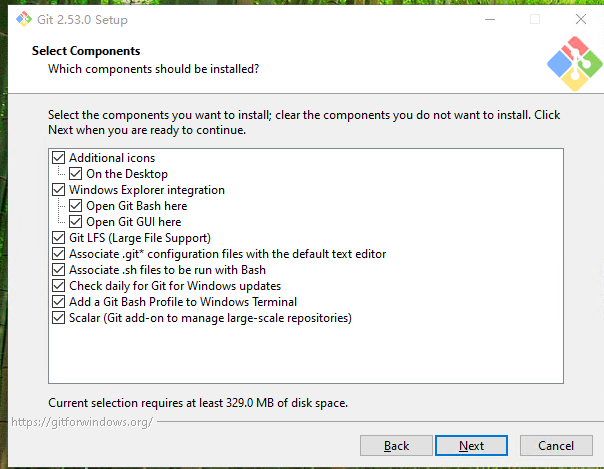Click the large Git logo in the header
This screenshot has width=604, height=469.
click(x=573, y=63)
